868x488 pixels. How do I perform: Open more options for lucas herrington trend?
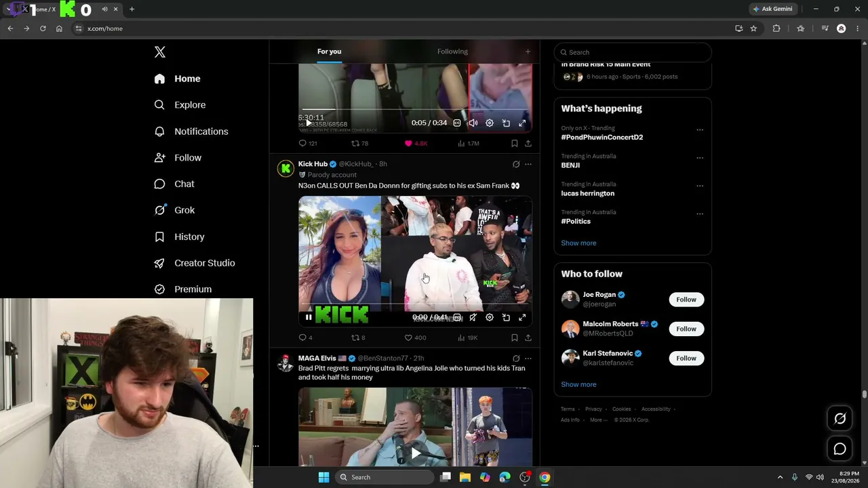[700, 186]
